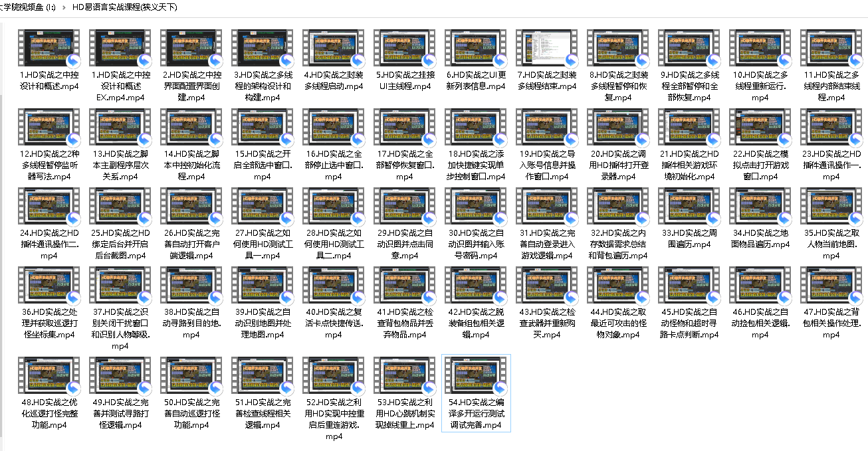
Task: Click the player overlay icon on video 1
Action: (72, 59)
